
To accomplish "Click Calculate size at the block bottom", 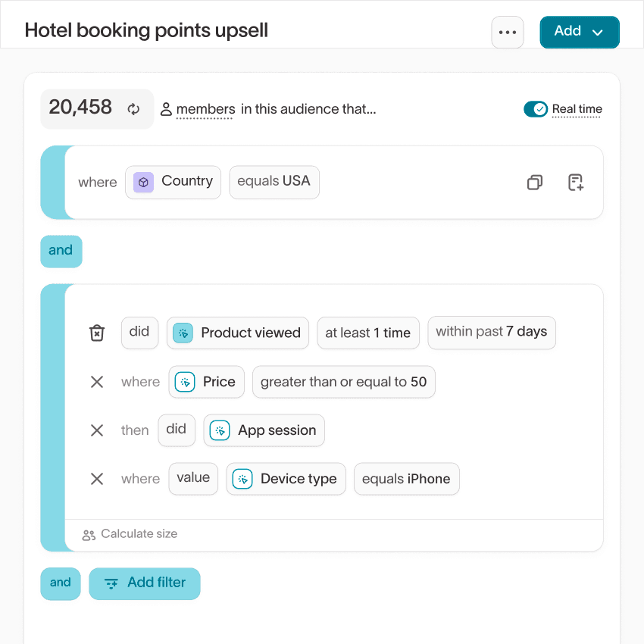I will click(139, 534).
